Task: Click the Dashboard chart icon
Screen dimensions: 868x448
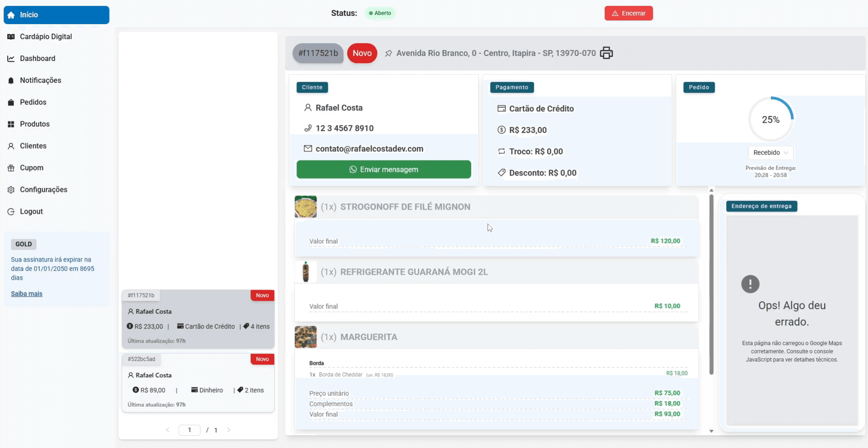Action: pos(11,59)
